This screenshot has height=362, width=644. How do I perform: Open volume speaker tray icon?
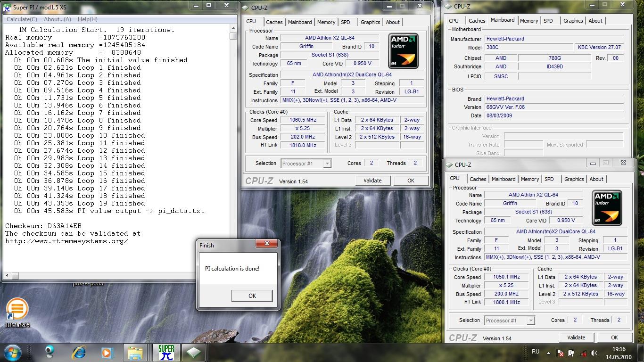[594, 353]
